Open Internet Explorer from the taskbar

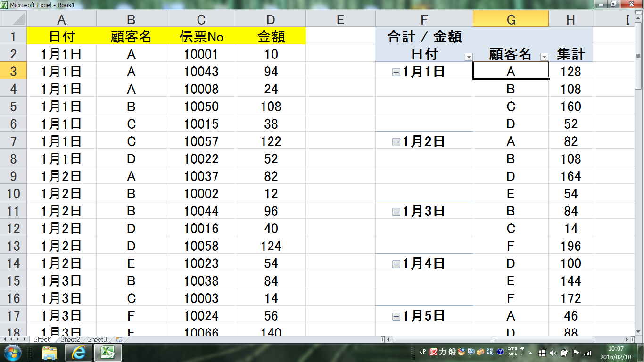pyautogui.click(x=79, y=352)
